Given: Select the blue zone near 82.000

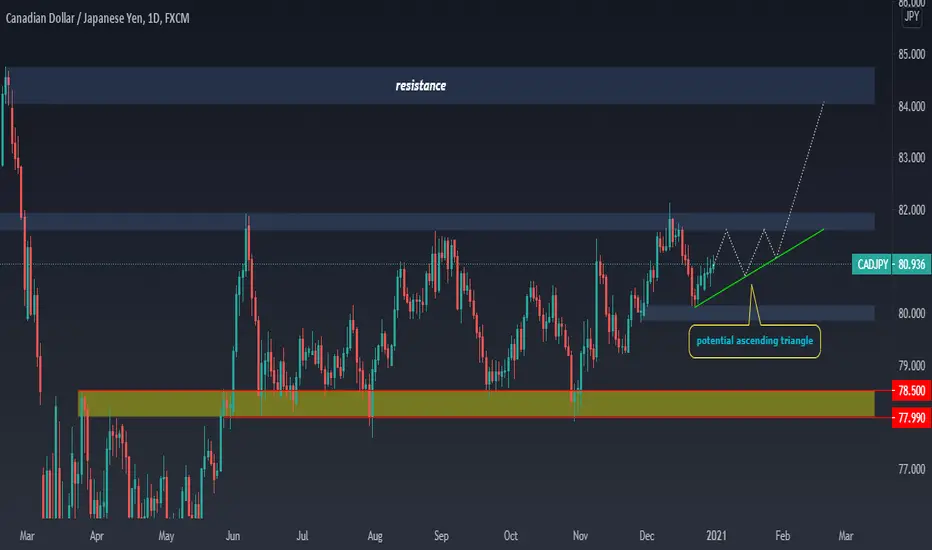Looking at the screenshot, I should pos(437,221).
